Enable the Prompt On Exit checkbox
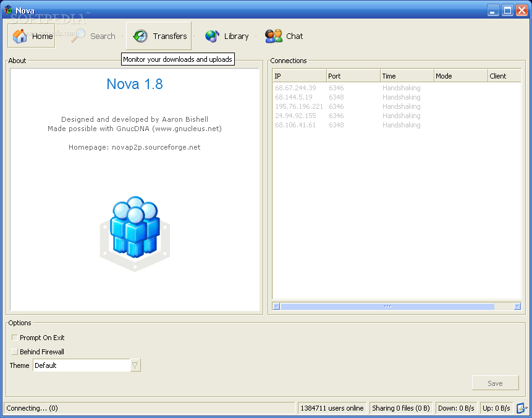Screen dimensions: 532x418 (15, 338)
